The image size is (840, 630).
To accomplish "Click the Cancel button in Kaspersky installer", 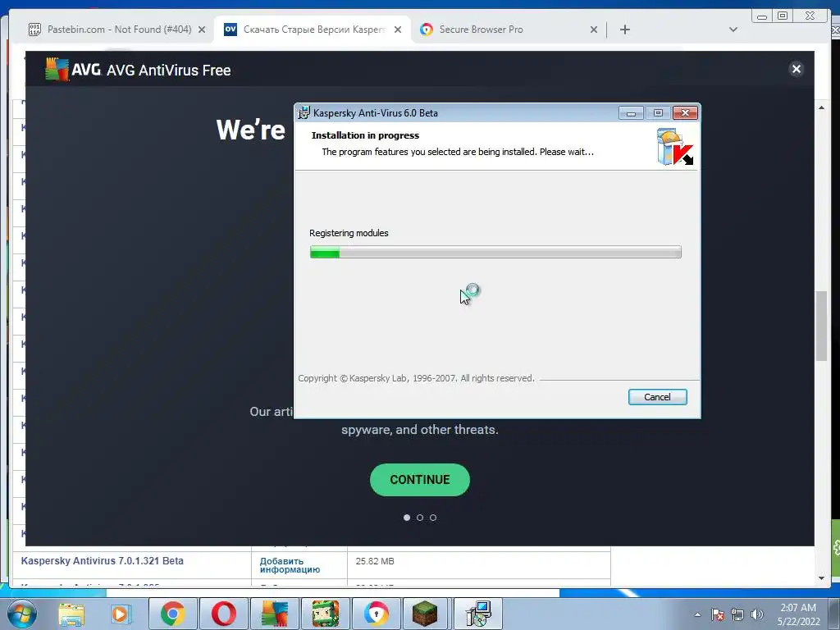I will coord(657,397).
